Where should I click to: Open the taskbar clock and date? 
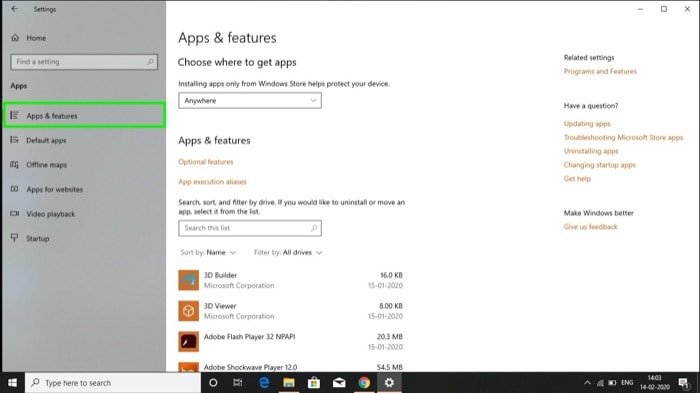[x=654, y=383]
